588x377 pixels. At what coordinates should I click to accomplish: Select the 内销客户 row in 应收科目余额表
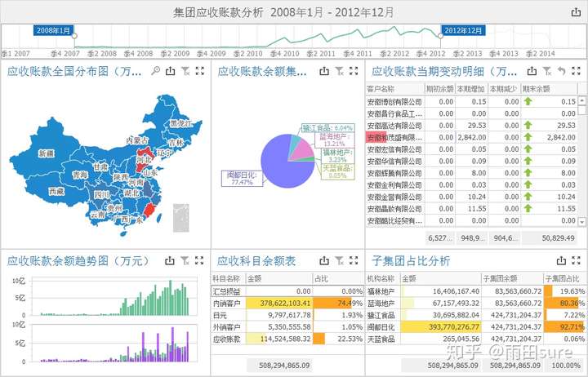pyautogui.click(x=287, y=304)
